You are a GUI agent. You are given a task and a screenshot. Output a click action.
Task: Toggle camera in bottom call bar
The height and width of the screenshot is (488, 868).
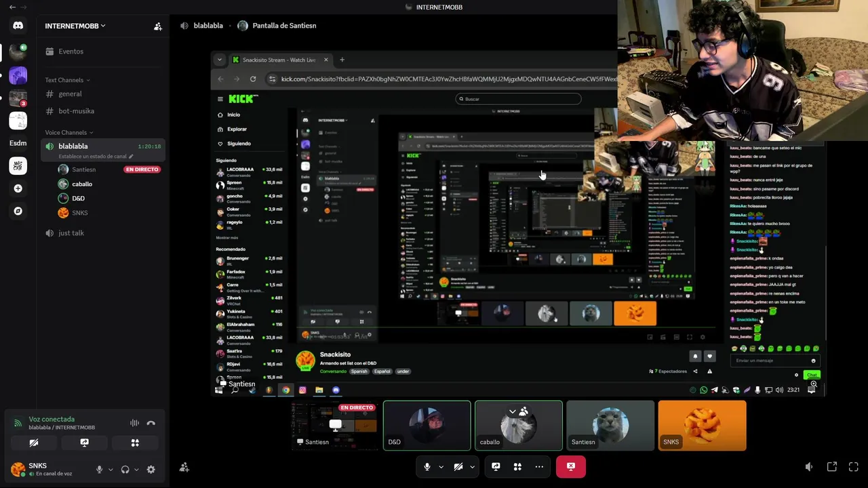(x=458, y=466)
